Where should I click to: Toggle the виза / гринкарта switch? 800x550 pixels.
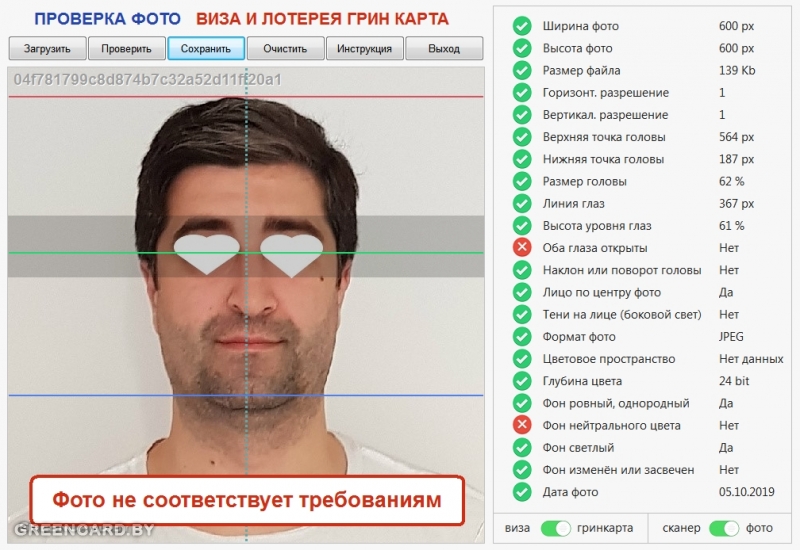555,528
